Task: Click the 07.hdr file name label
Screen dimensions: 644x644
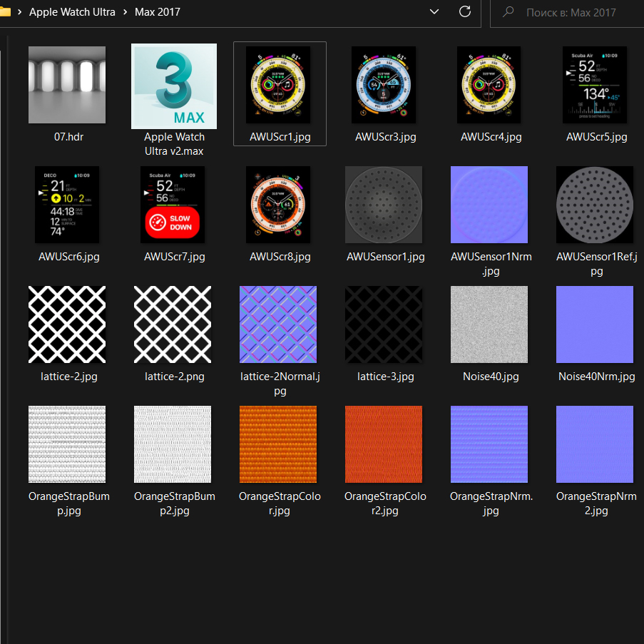Action: [x=68, y=137]
